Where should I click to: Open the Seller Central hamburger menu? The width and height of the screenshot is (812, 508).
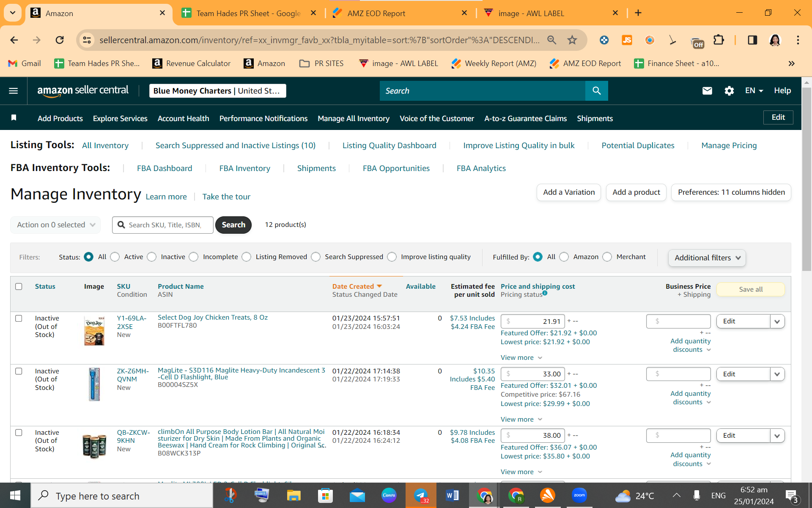pyautogui.click(x=14, y=91)
